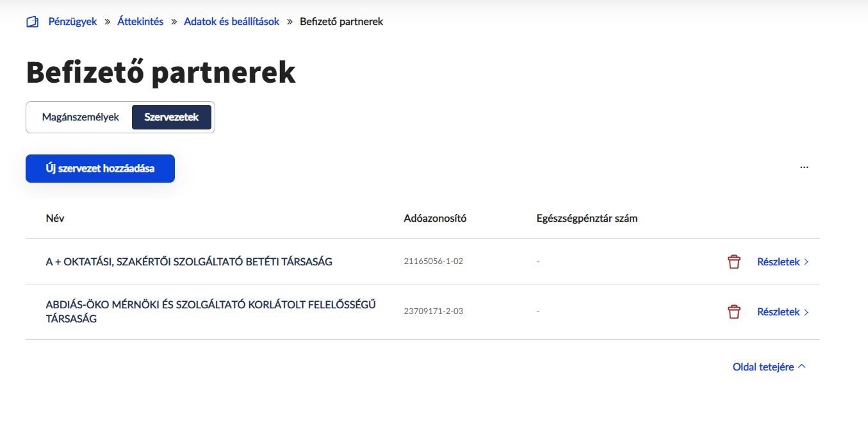Click the breadcrumb home icon
Image resolution: width=868 pixels, height=423 pixels.
tap(31, 21)
